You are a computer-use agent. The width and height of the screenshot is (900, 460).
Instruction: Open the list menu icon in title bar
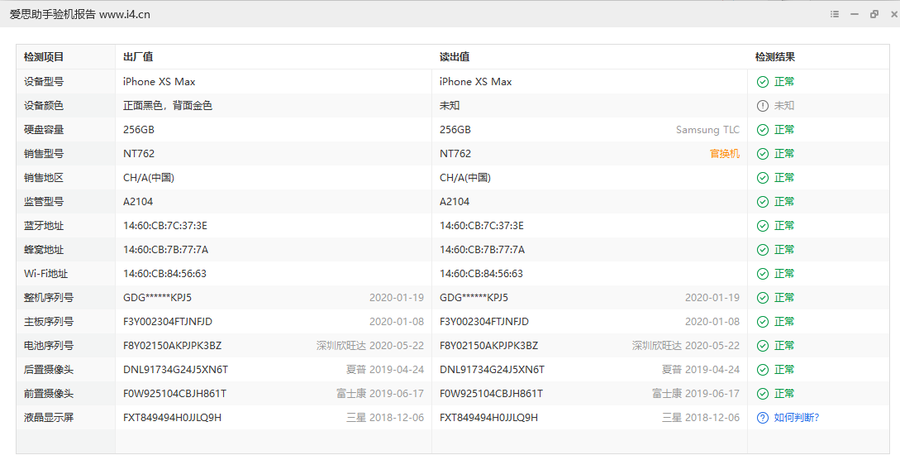pyautogui.click(x=835, y=14)
